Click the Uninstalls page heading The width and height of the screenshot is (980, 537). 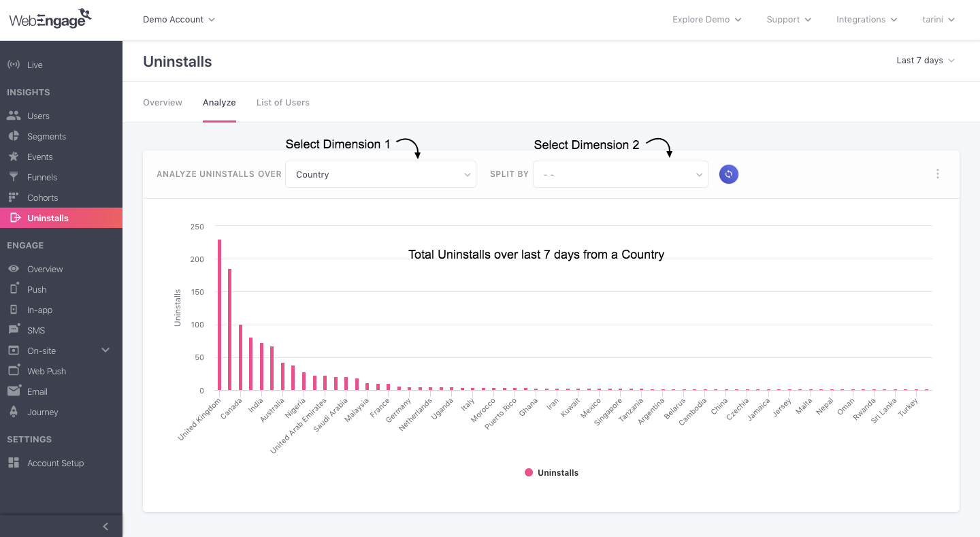(x=178, y=61)
